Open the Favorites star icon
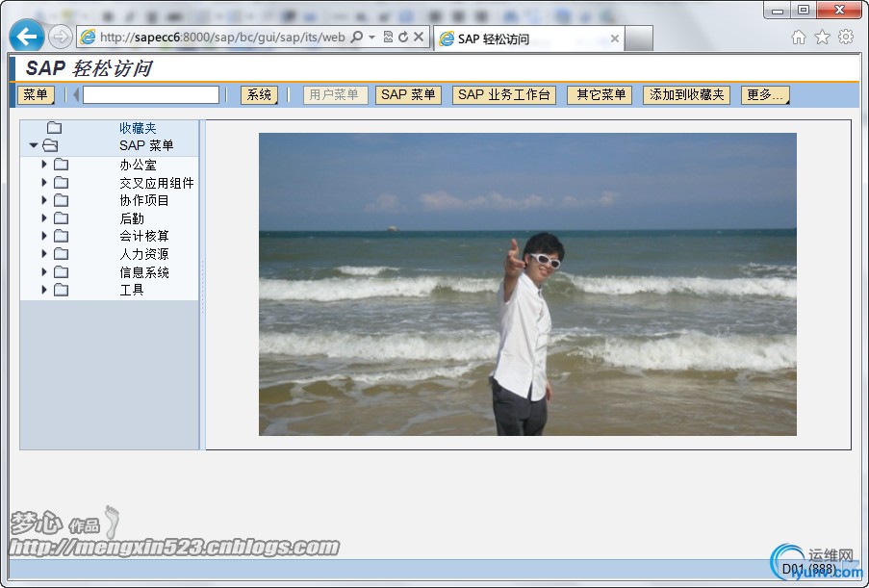 [822, 38]
